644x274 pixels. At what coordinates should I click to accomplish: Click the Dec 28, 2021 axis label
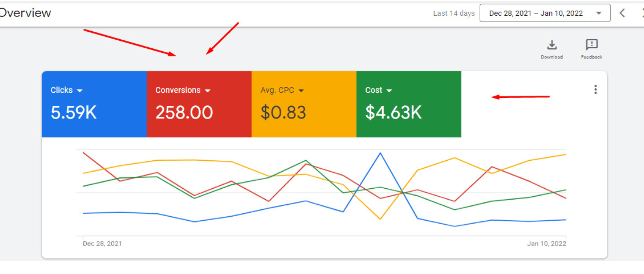102,244
